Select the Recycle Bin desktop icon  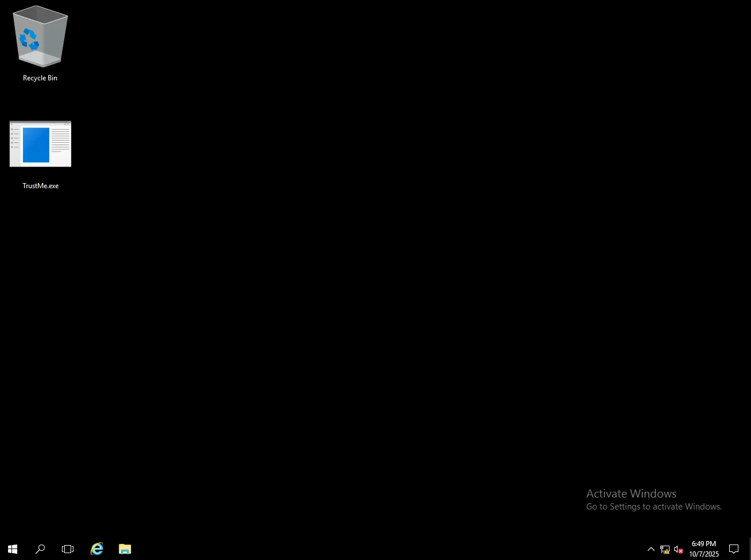(40, 37)
